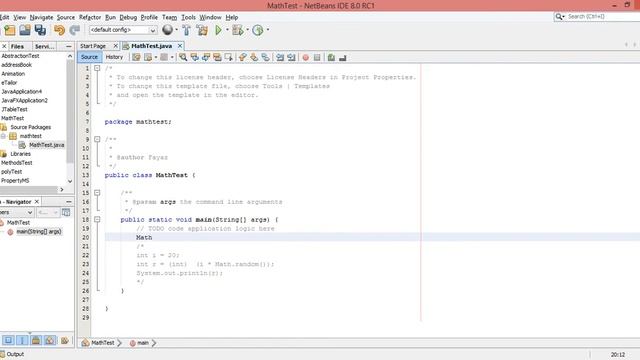Close the Navigator panel tab
640x360 pixels.
37,202
